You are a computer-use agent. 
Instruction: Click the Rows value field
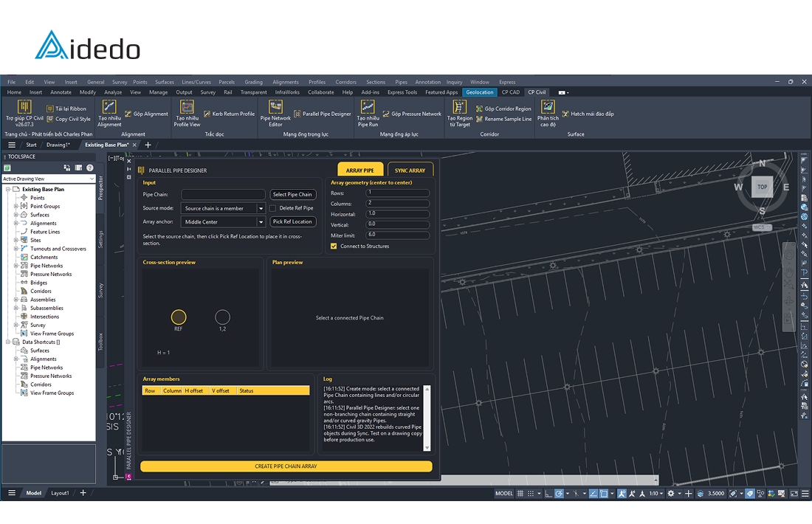[397, 193]
